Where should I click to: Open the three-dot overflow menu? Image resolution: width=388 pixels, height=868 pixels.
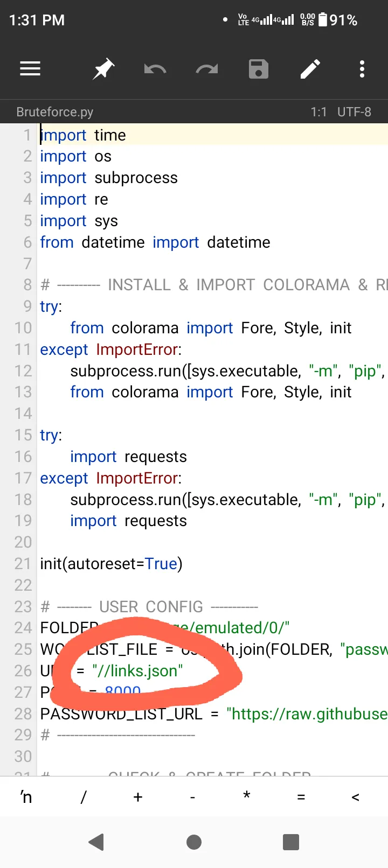click(362, 69)
